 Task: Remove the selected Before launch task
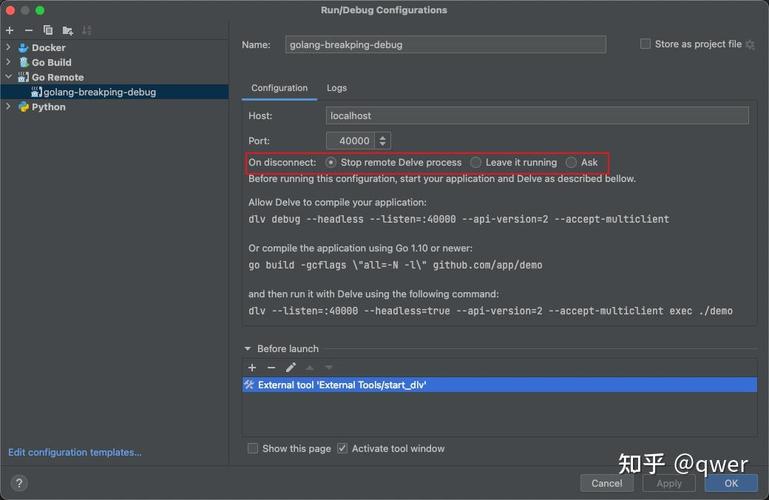(271, 368)
